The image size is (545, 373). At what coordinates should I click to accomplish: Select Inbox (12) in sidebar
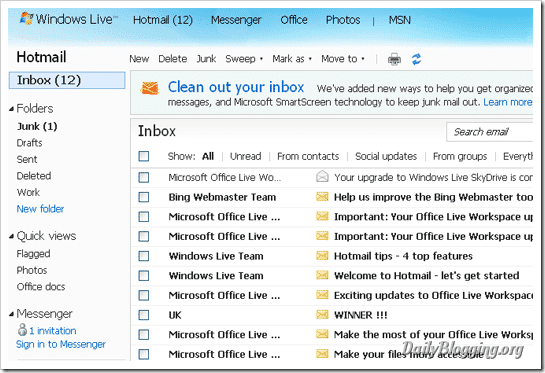(x=67, y=80)
